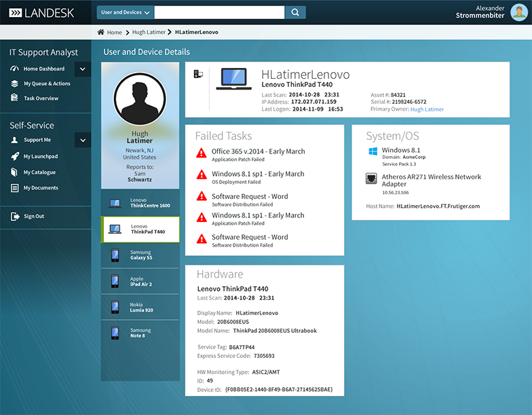Click the user avatar in top right
Viewport: 532px width, 415px height.
[518, 12]
